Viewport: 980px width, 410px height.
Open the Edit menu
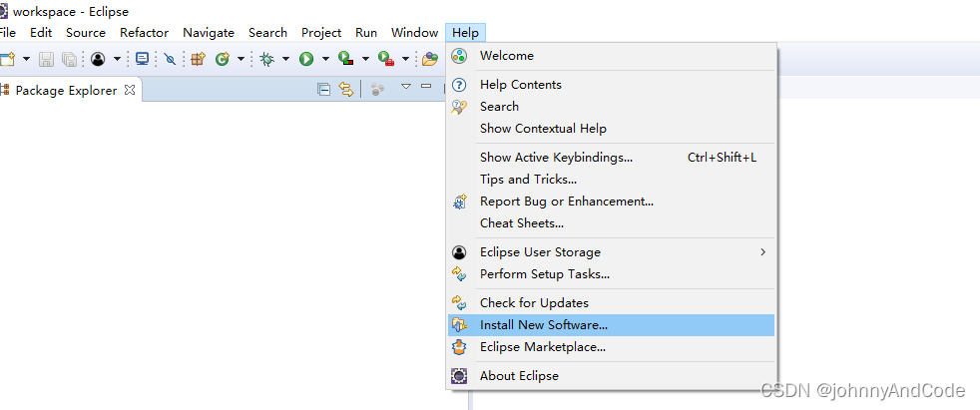[x=41, y=33]
